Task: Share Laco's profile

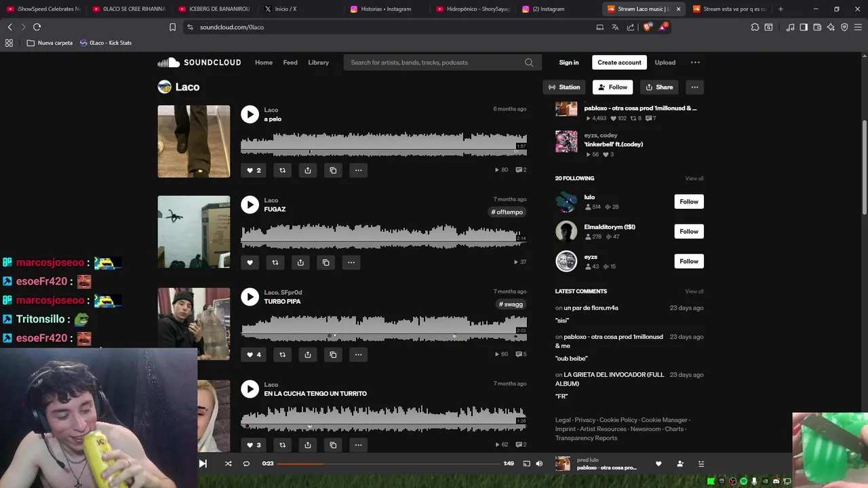Action: click(x=659, y=87)
